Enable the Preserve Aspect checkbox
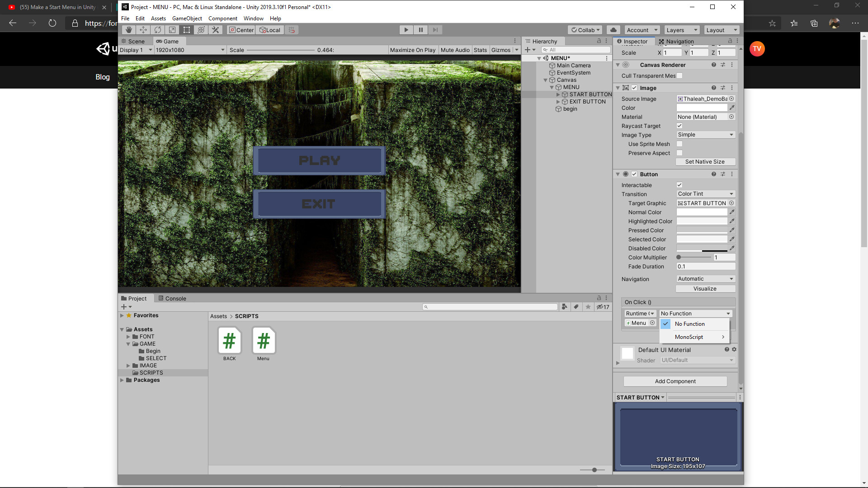 point(679,153)
